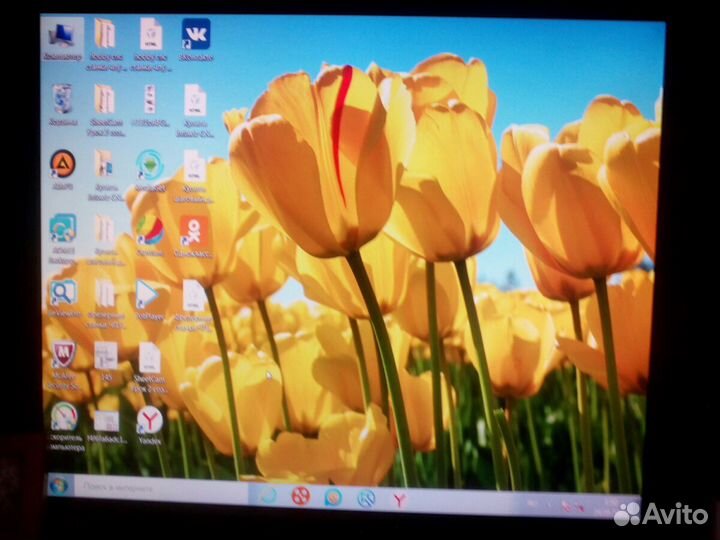Click the Поиск в интернете taskbar search field
The image size is (720, 540).
(x=160, y=489)
